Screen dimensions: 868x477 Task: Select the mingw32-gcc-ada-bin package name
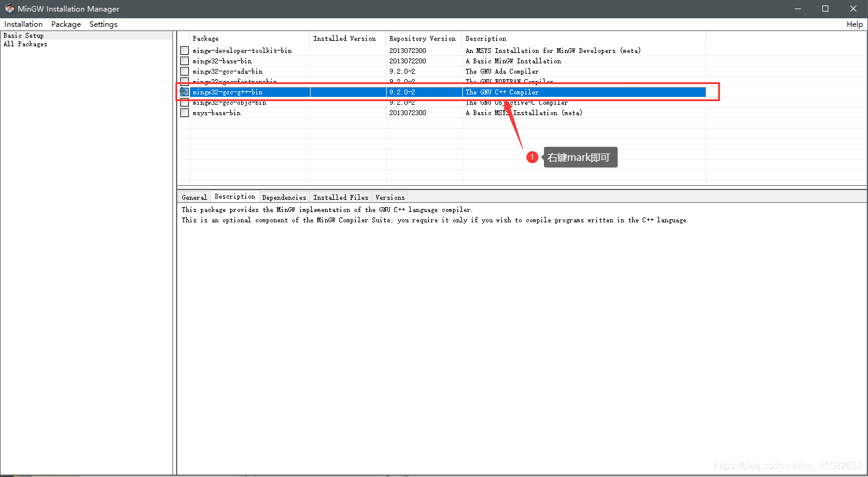click(228, 71)
